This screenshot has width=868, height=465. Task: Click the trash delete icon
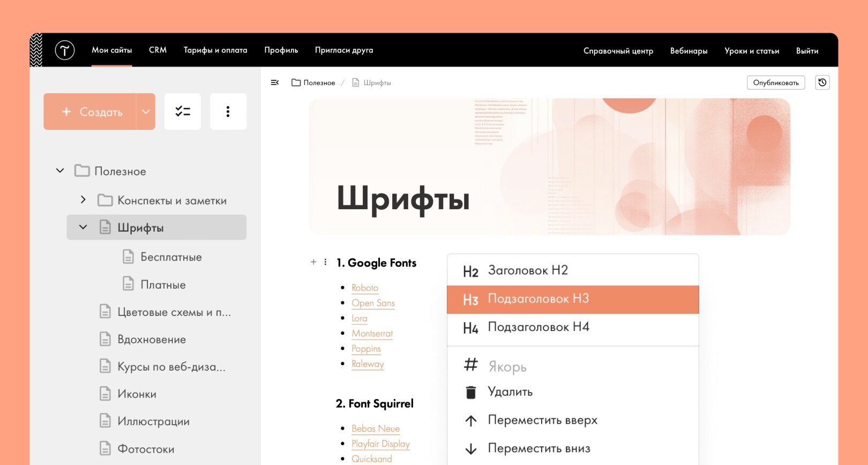click(471, 393)
